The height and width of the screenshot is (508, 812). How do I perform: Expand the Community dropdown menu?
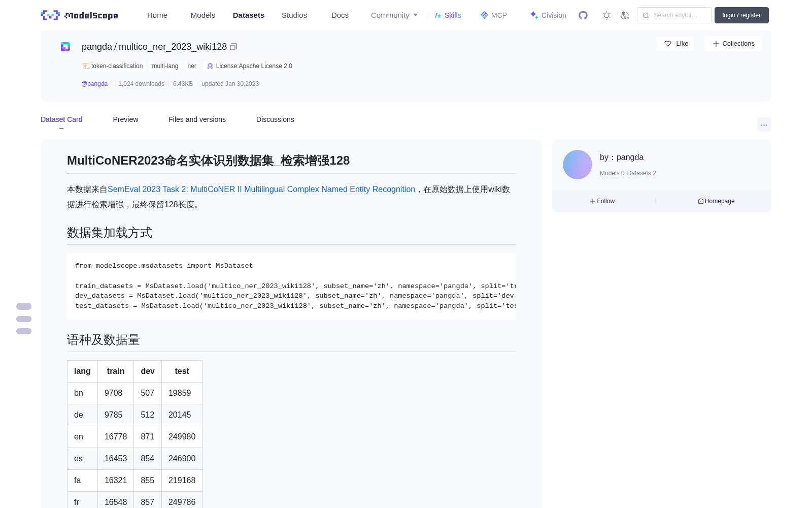tap(394, 15)
